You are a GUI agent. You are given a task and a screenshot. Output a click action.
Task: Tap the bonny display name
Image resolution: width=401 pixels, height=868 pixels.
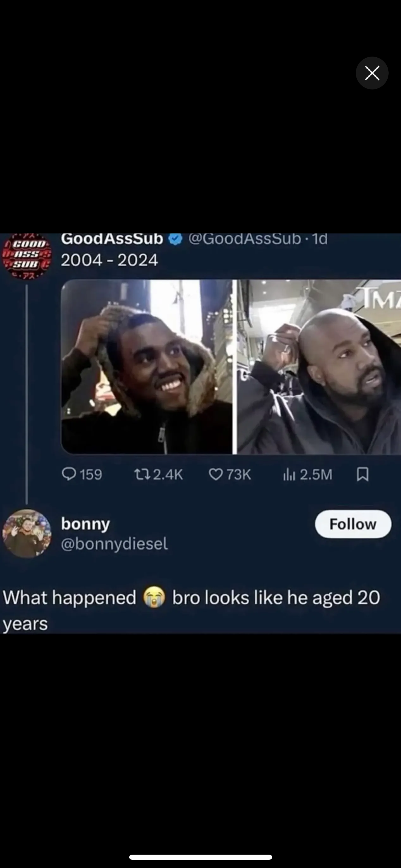(86, 524)
